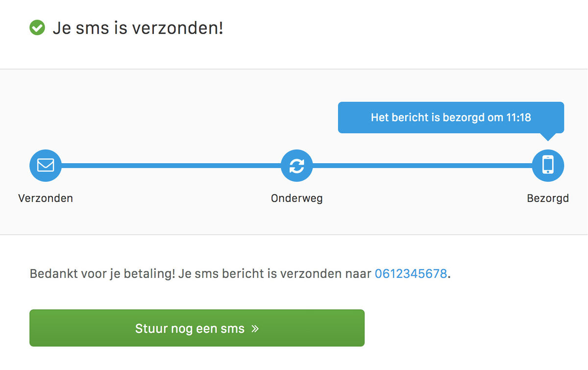Click the 'Je sms bericht is verzonden naar' text
The width and height of the screenshot is (588, 370).
[275, 273]
